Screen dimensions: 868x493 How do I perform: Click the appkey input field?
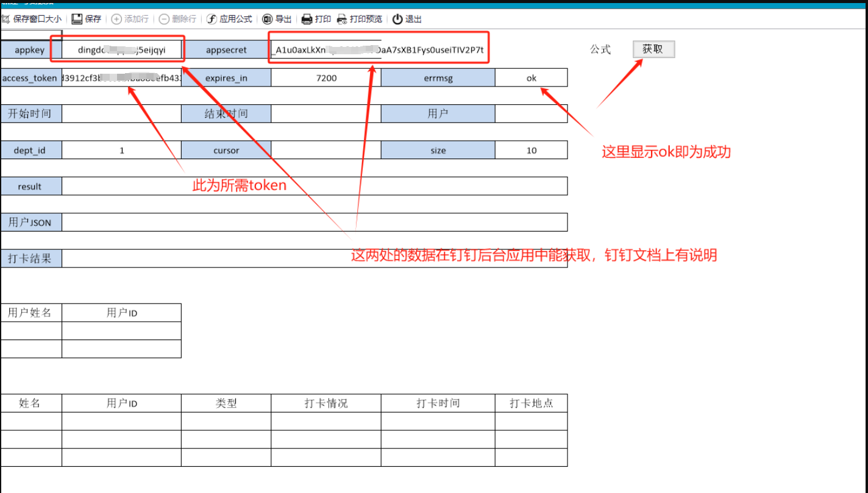coord(121,50)
